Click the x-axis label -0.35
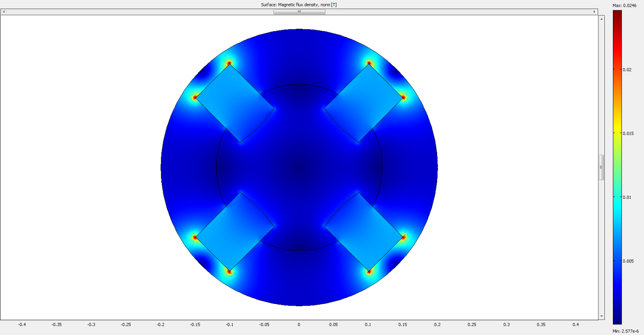The image size is (644, 335). [56, 324]
